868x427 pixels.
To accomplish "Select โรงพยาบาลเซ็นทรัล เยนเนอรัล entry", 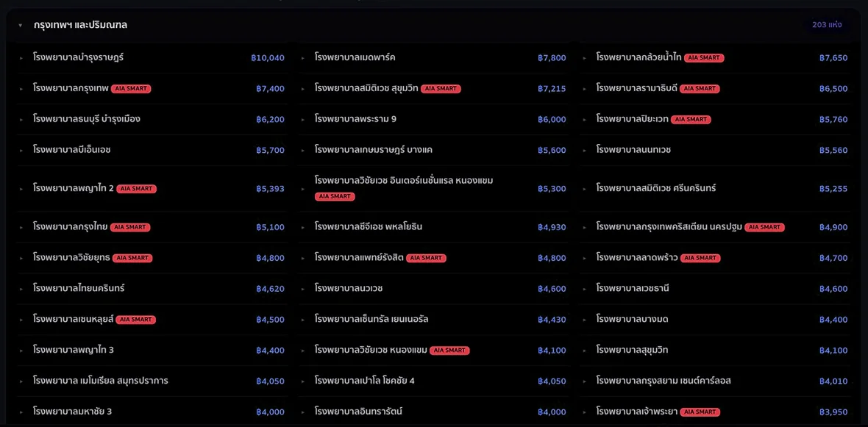I will pyautogui.click(x=371, y=320).
